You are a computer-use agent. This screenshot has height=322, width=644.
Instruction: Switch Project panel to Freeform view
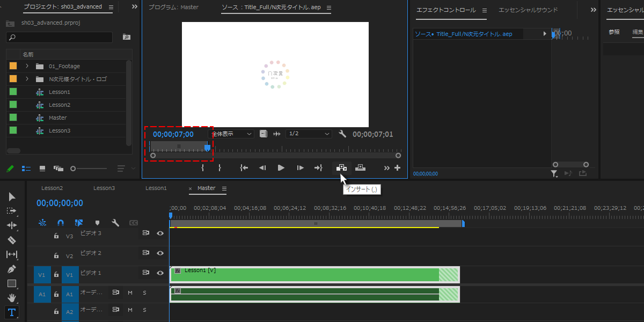(x=58, y=168)
